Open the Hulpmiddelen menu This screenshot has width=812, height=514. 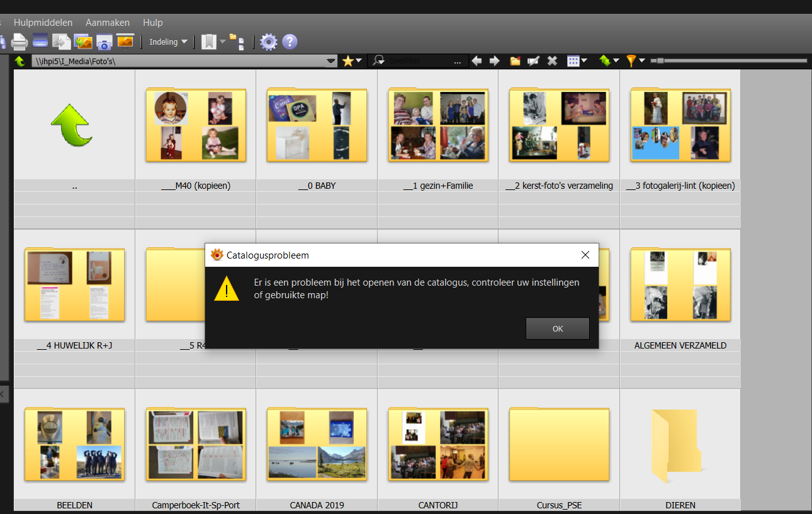pyautogui.click(x=43, y=22)
